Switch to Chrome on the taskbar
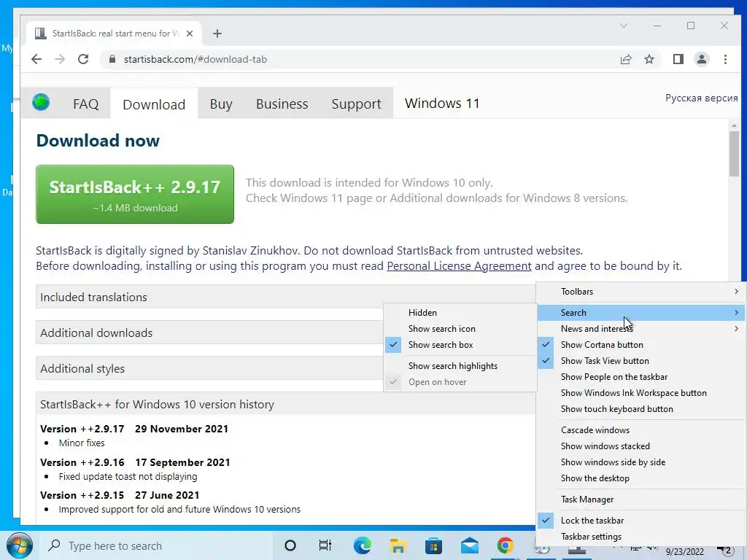Image resolution: width=747 pixels, height=560 pixels. point(505,545)
